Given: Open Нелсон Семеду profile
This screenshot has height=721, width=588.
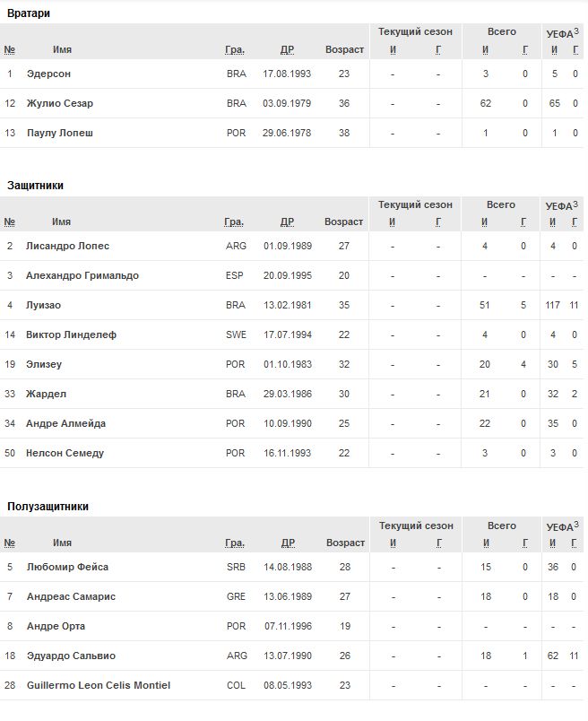Looking at the screenshot, I should (65, 453).
